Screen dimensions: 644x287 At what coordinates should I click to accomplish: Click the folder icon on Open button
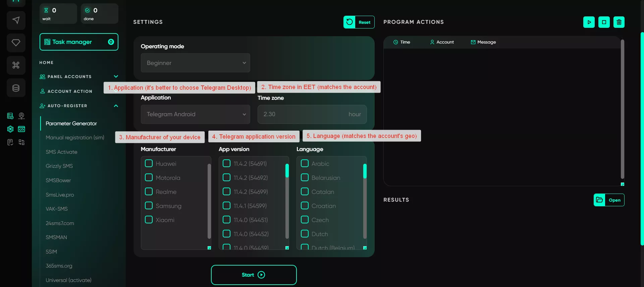pyautogui.click(x=599, y=200)
